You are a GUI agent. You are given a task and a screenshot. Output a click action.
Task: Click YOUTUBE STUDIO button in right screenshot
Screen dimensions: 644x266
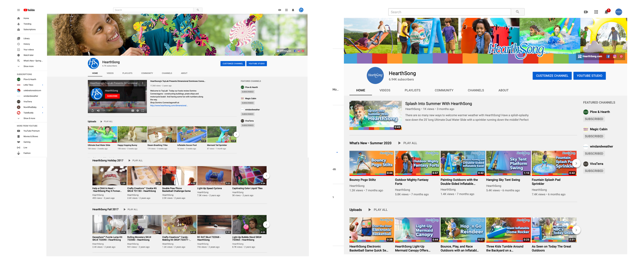pos(590,76)
